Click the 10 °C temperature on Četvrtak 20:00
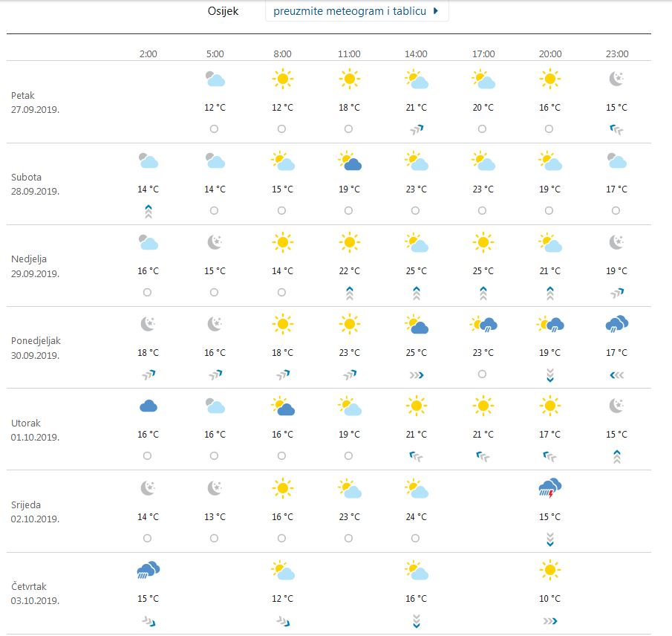The image size is (672, 636). click(550, 598)
